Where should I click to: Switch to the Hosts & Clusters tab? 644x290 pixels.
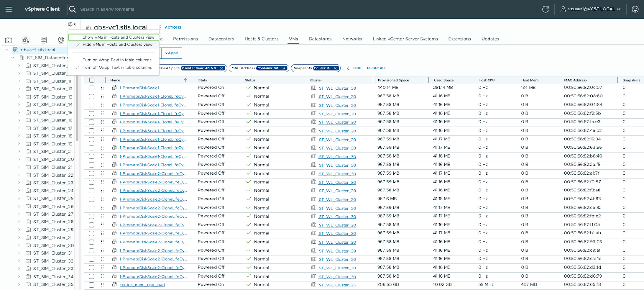[x=261, y=39]
